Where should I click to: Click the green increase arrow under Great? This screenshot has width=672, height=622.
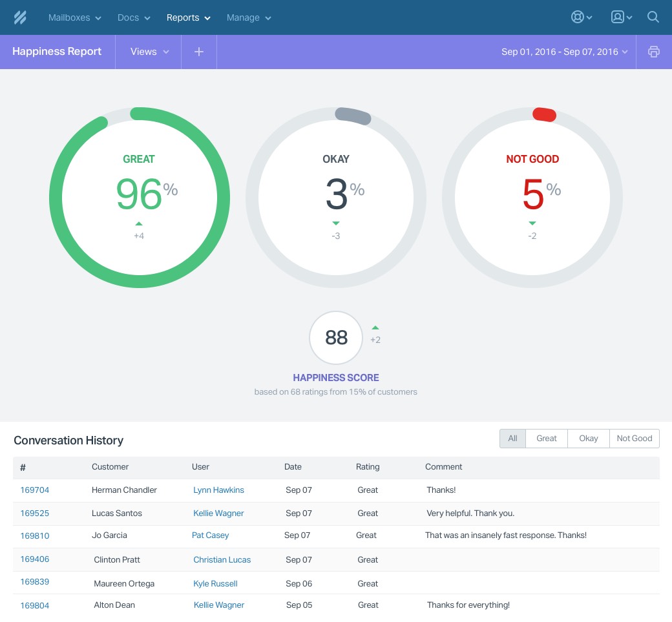[x=139, y=223]
